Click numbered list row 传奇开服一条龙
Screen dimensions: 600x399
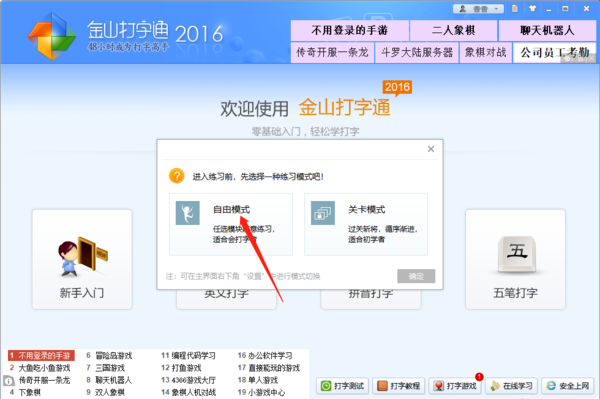44,380
